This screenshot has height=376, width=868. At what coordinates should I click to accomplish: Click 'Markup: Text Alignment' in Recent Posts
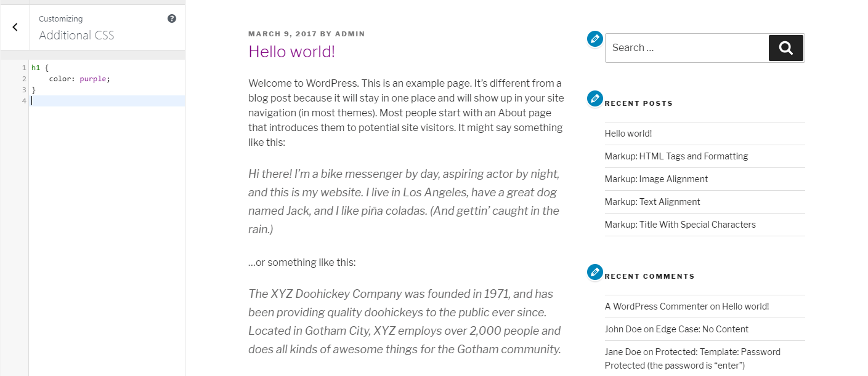[x=652, y=201]
